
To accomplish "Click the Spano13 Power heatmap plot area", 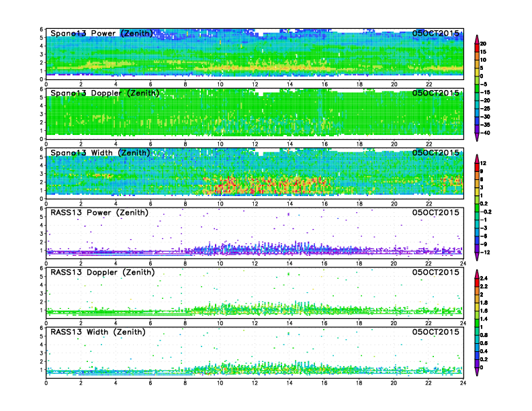I will point(255,54).
